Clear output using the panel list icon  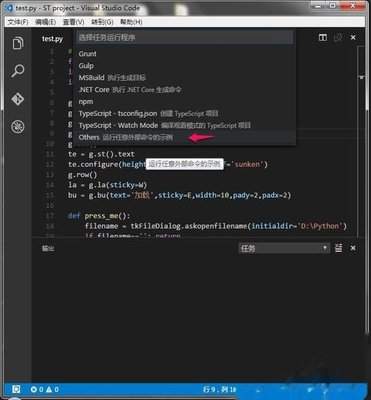click(x=339, y=248)
